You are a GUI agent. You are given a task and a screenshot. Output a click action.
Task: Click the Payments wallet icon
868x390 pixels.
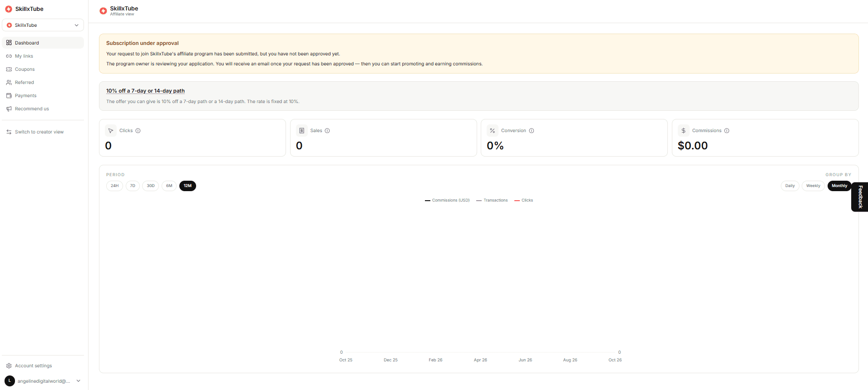point(9,95)
